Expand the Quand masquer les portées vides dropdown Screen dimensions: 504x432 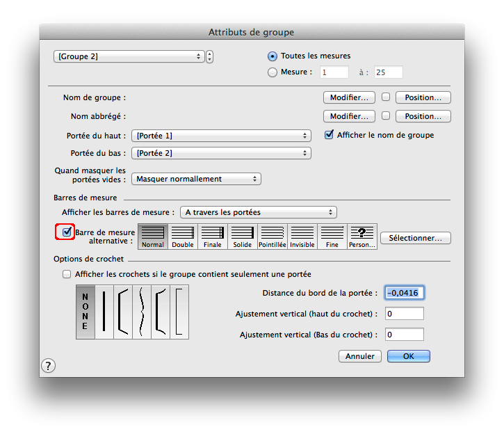coord(196,179)
